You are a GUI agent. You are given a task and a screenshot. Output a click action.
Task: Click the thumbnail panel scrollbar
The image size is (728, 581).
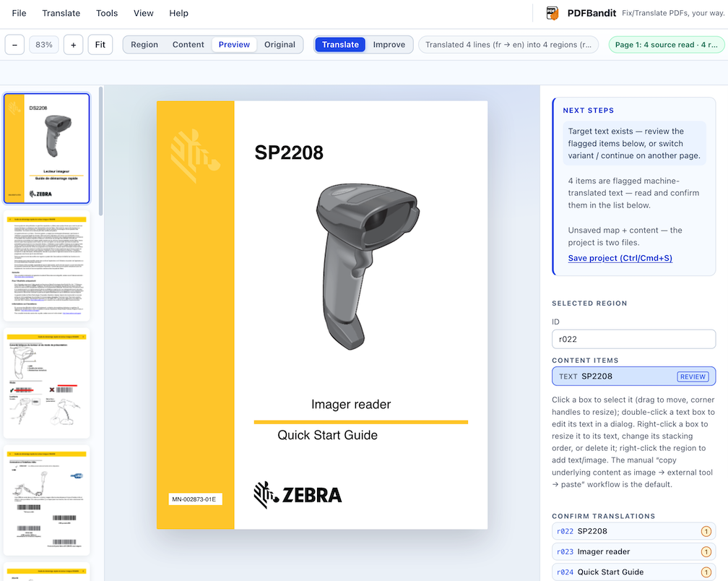click(101, 151)
